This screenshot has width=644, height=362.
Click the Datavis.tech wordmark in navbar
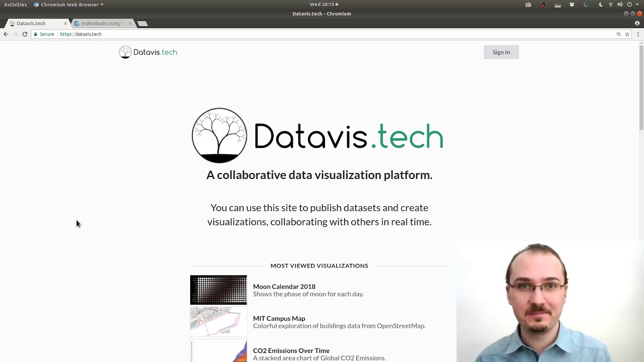tap(155, 52)
